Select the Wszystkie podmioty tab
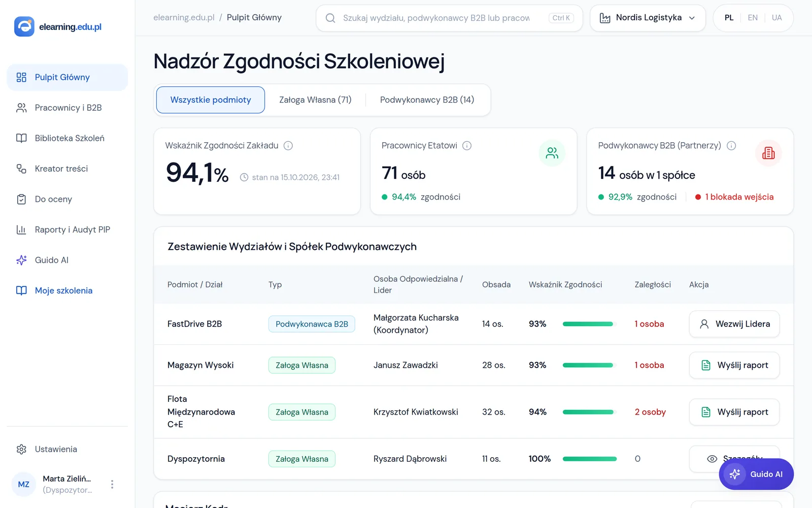This screenshot has width=812, height=508. click(x=211, y=100)
